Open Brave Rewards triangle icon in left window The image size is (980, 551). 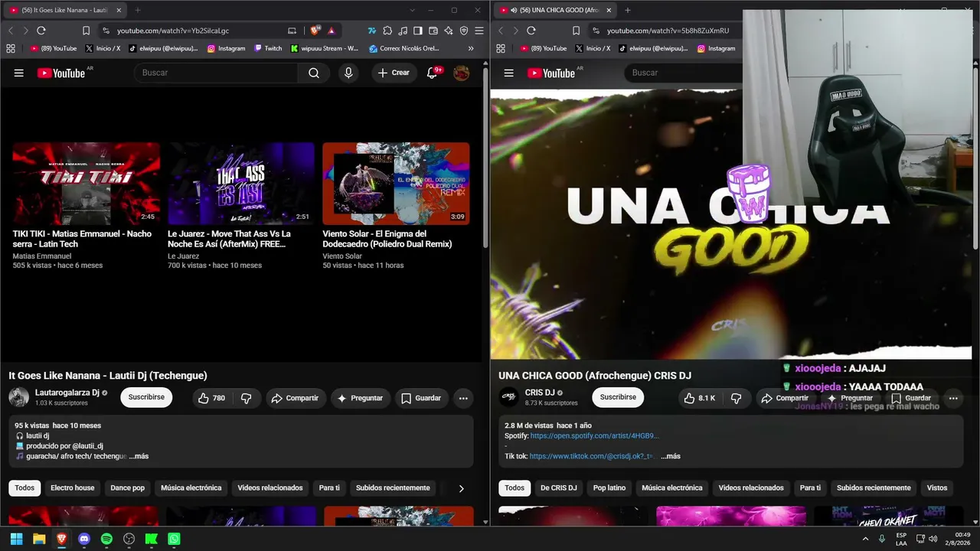(x=332, y=31)
